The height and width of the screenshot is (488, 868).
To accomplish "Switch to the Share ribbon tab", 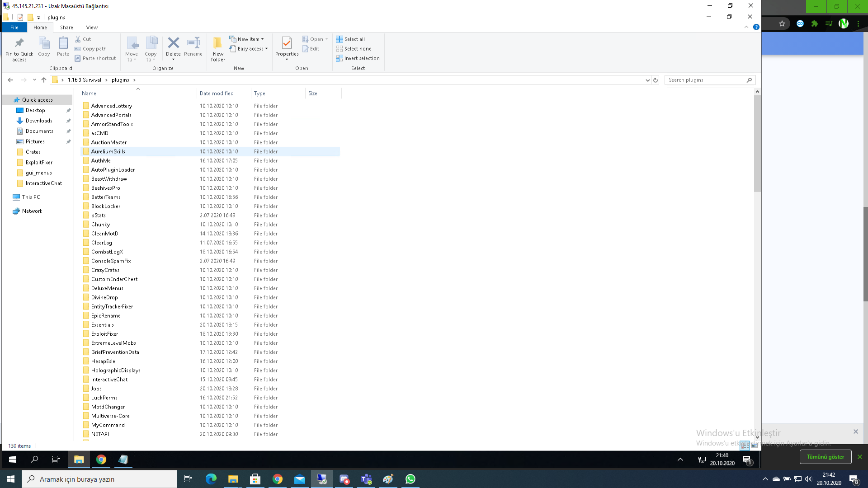I will click(66, 28).
